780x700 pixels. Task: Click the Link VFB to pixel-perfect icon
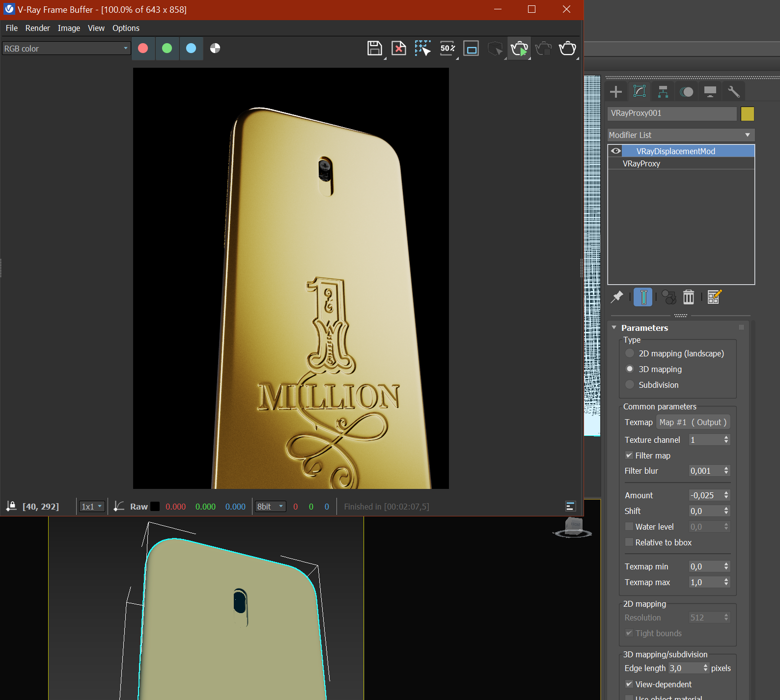point(471,48)
